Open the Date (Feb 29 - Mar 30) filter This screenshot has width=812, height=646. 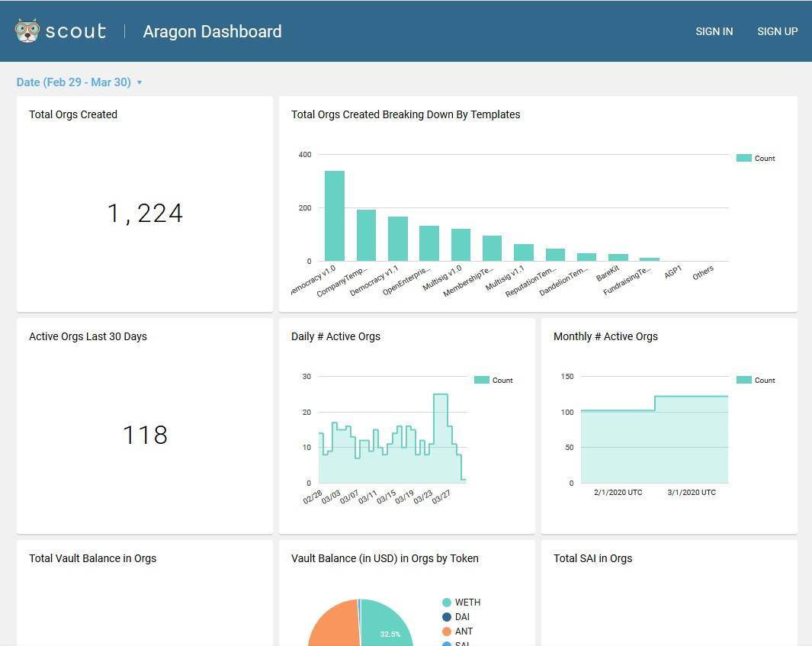coord(73,82)
